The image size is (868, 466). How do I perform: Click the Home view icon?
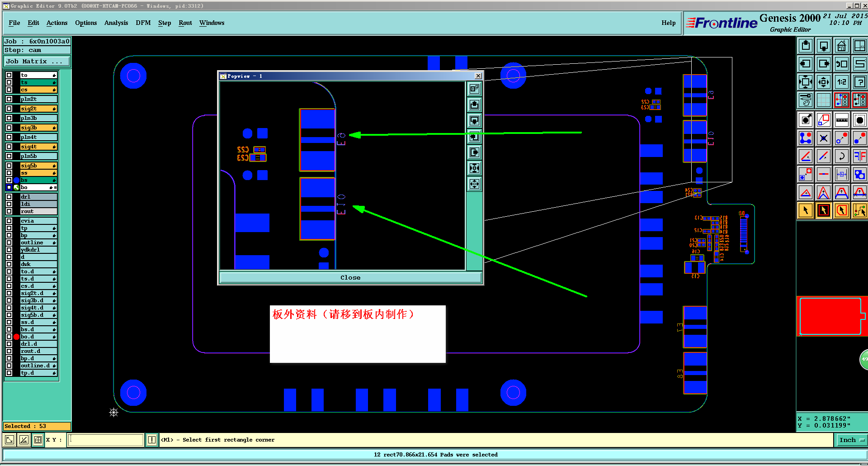841,46
